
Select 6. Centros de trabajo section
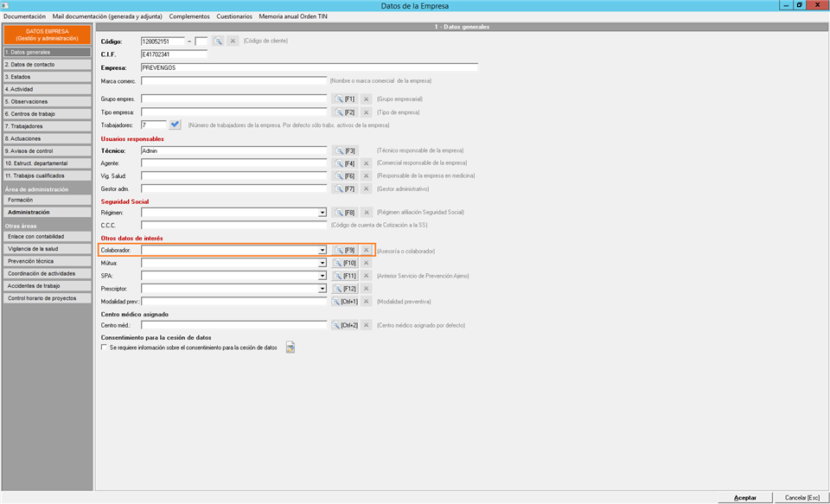tap(47, 114)
